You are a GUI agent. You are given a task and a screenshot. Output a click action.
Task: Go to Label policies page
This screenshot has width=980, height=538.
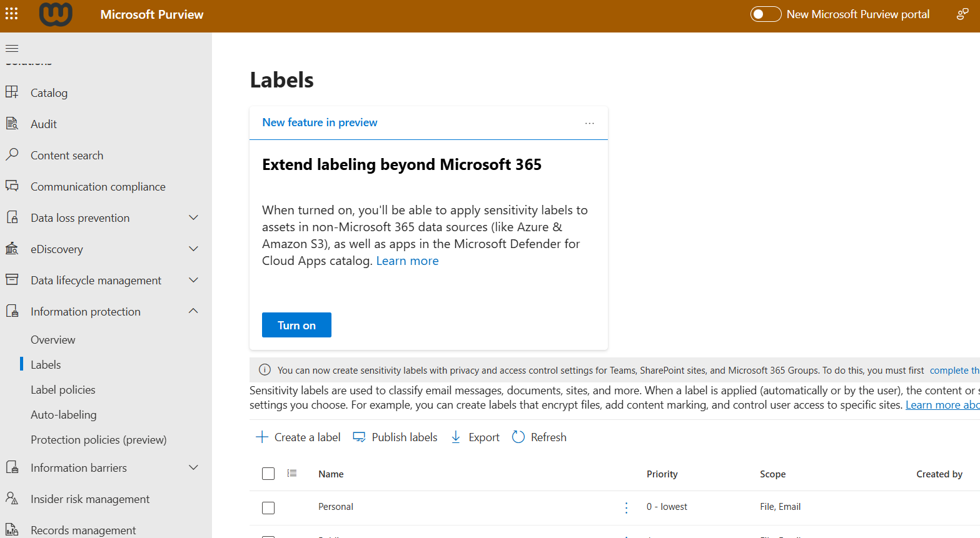[x=63, y=390]
